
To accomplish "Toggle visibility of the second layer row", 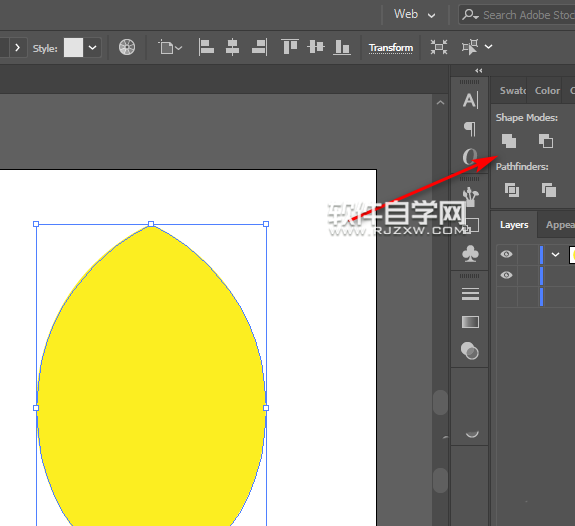I will click(506, 275).
